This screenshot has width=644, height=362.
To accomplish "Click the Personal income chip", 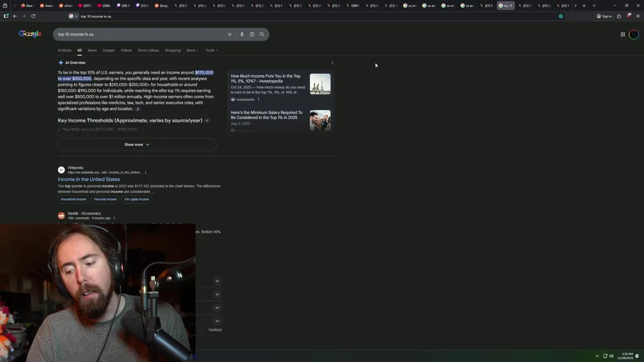I will [105, 199].
